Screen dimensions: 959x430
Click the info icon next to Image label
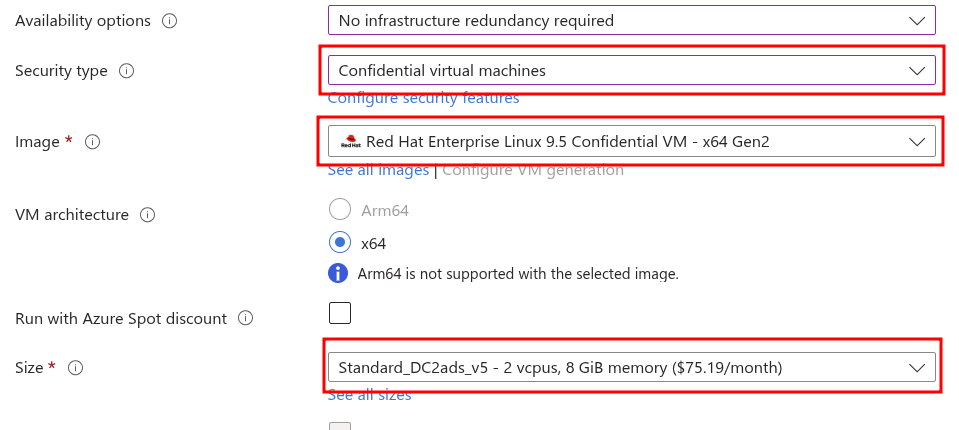pos(93,142)
